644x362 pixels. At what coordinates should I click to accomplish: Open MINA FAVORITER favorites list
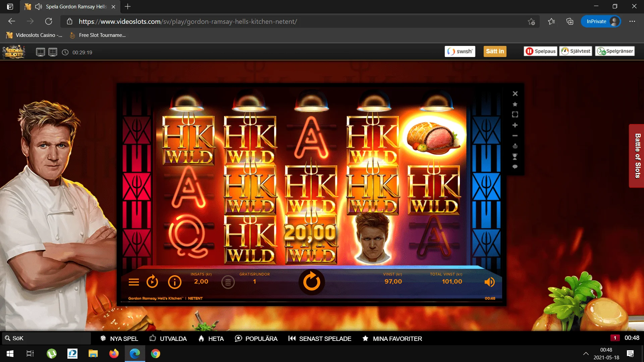click(x=392, y=339)
